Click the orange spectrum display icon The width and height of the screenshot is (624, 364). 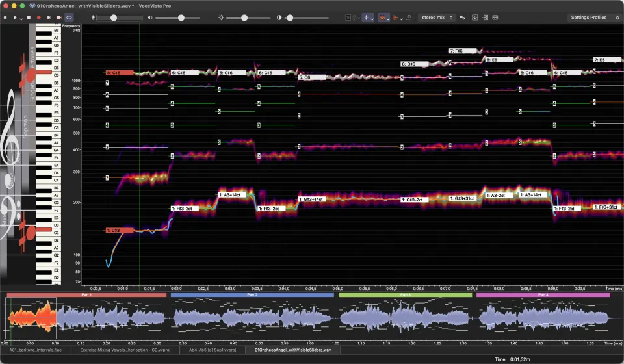point(395,18)
